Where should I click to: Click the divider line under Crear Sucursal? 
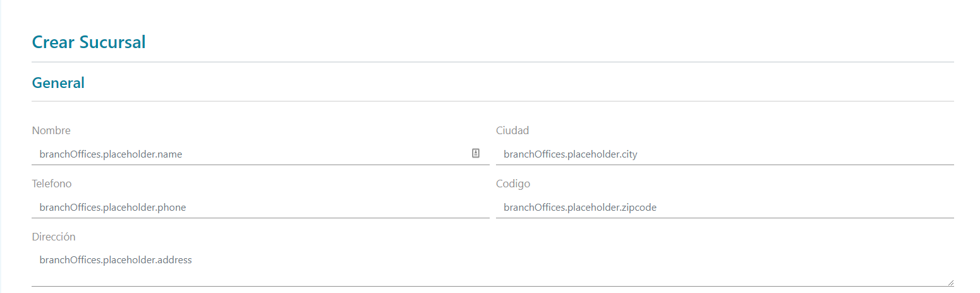(x=493, y=62)
